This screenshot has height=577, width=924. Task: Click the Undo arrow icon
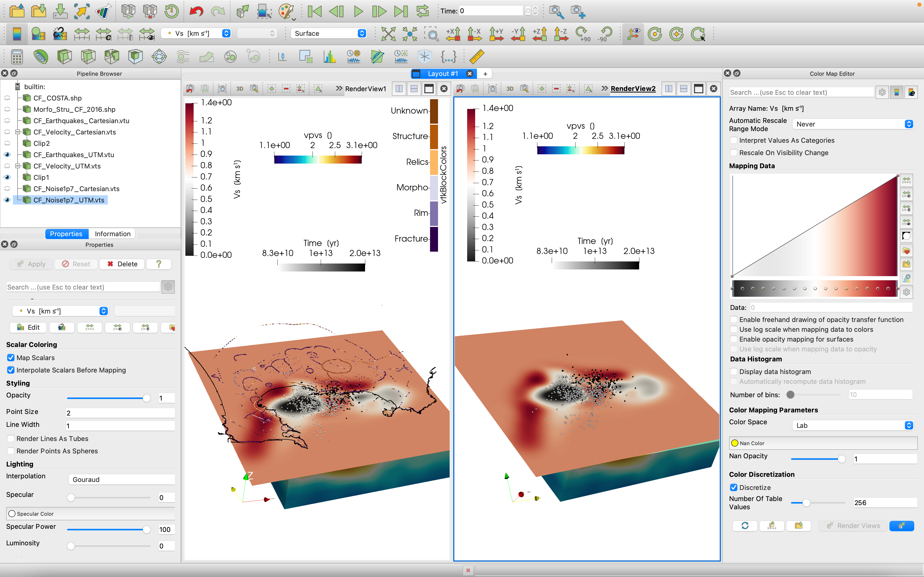pyautogui.click(x=196, y=11)
